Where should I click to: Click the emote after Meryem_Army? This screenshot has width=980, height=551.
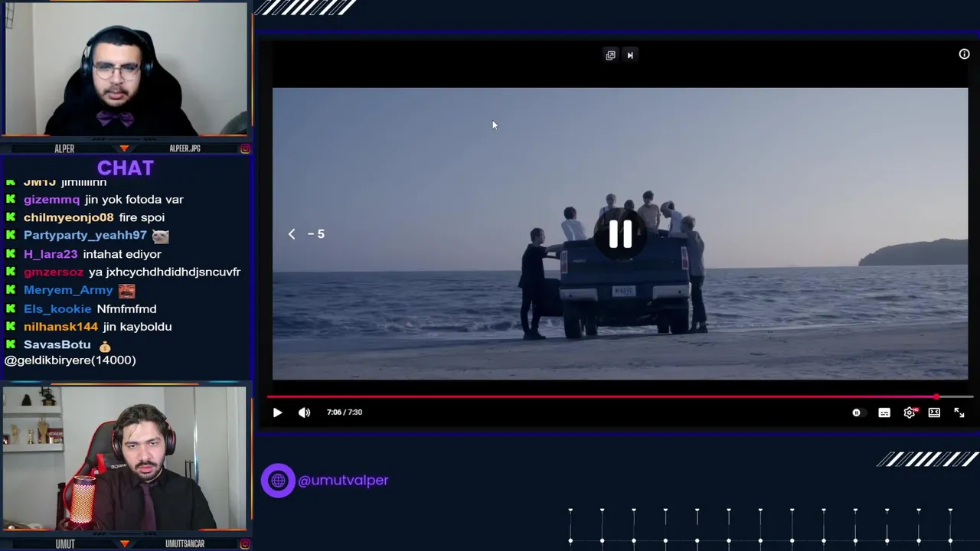tap(126, 291)
